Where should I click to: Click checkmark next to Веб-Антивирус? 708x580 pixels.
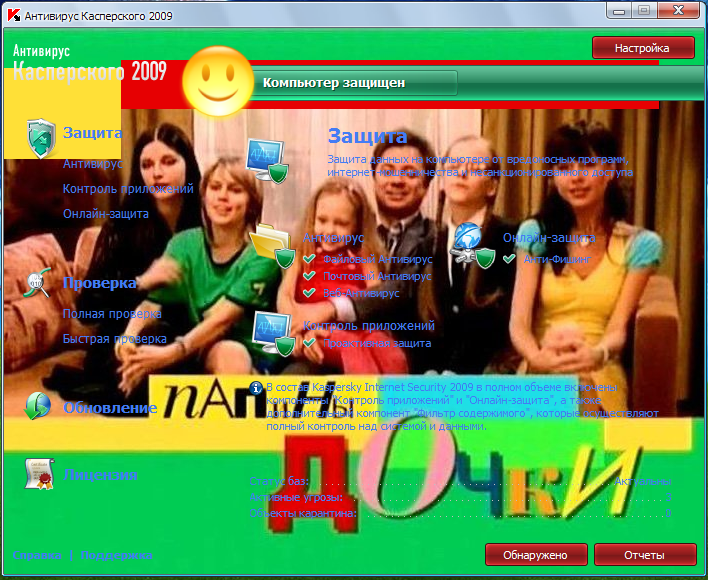[x=309, y=292]
